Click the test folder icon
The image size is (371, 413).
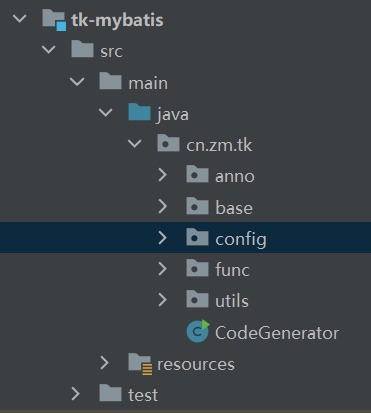click(110, 392)
